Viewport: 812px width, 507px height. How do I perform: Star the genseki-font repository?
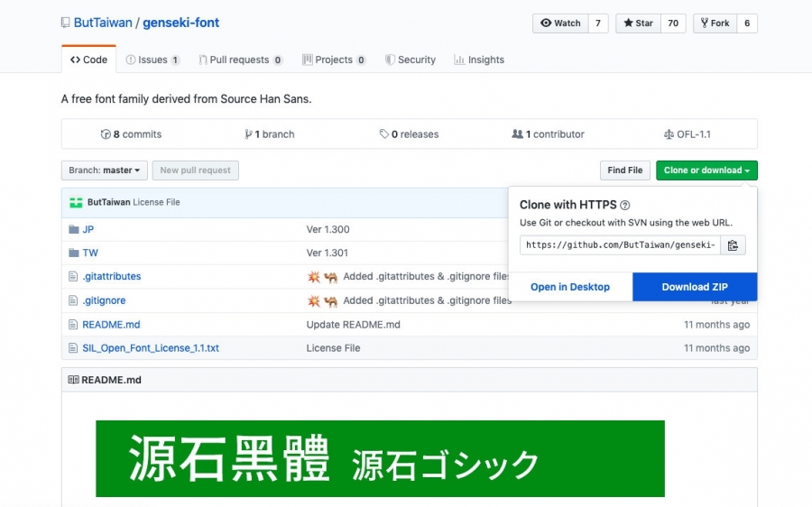pos(639,23)
